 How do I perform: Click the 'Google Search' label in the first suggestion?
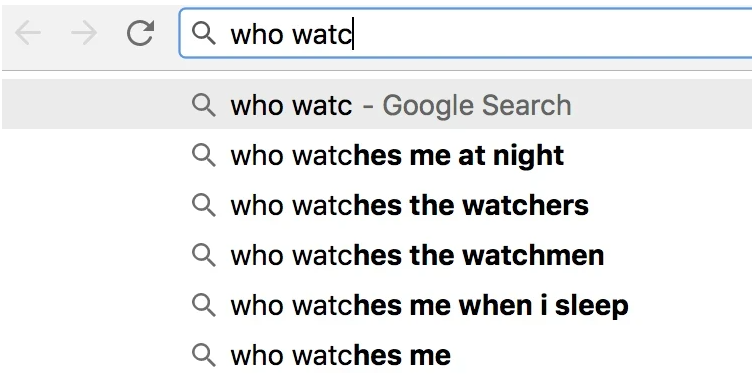click(x=477, y=105)
